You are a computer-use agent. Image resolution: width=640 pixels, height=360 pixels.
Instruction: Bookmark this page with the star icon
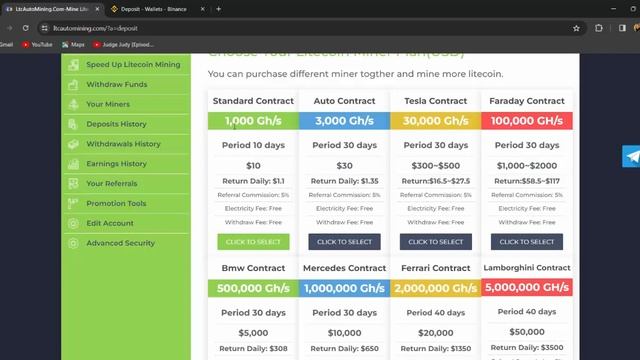576,28
